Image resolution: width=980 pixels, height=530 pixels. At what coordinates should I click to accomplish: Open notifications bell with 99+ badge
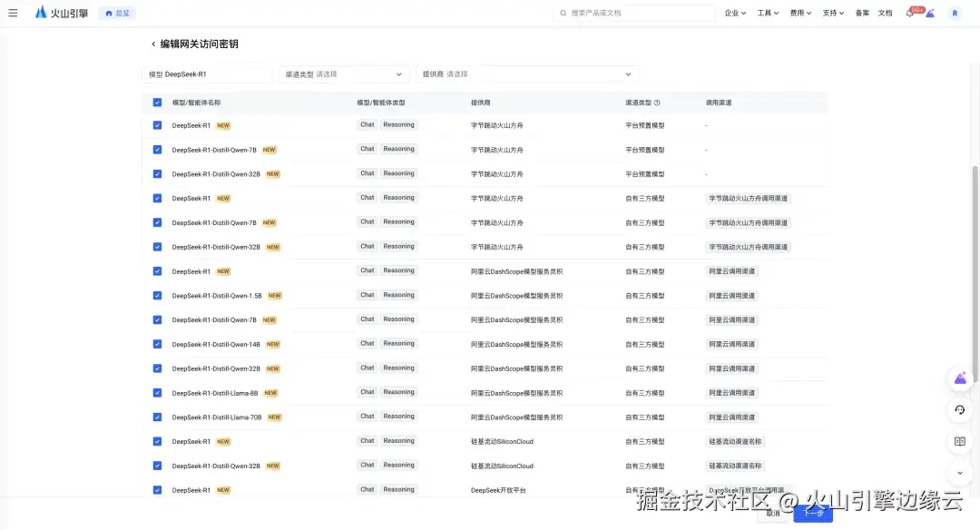(x=909, y=13)
